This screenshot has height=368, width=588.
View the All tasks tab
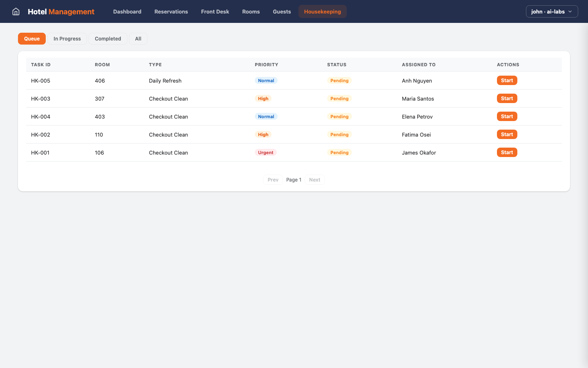(x=138, y=39)
